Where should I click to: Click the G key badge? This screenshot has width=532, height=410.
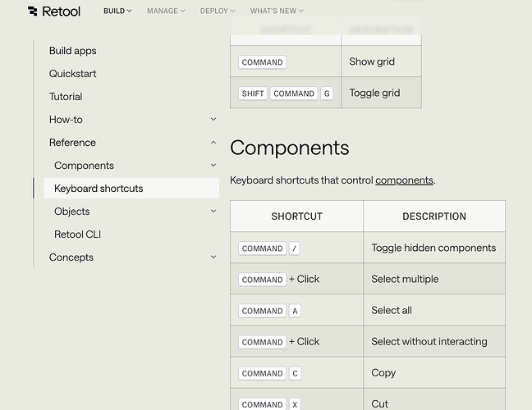327,93
